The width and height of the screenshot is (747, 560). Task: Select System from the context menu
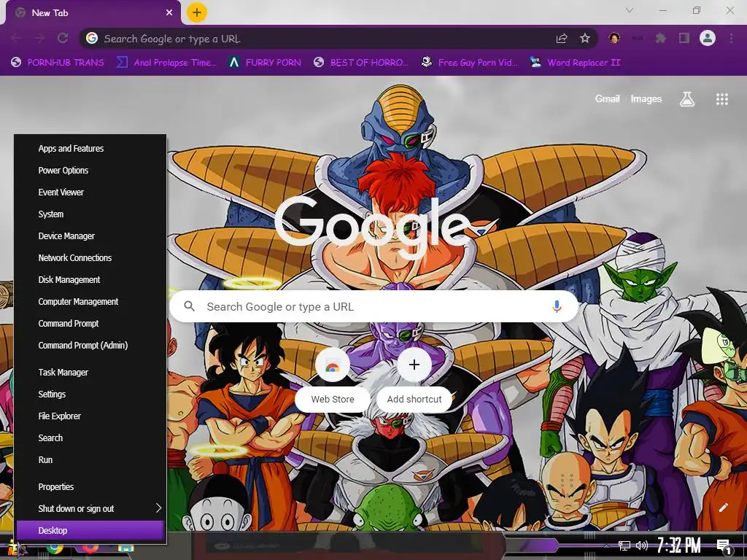click(x=90, y=214)
